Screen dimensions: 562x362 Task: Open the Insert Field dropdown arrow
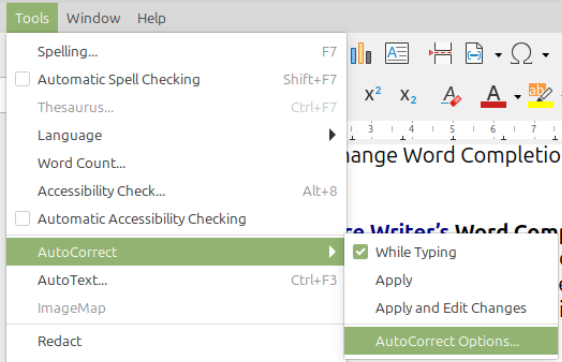(498, 55)
